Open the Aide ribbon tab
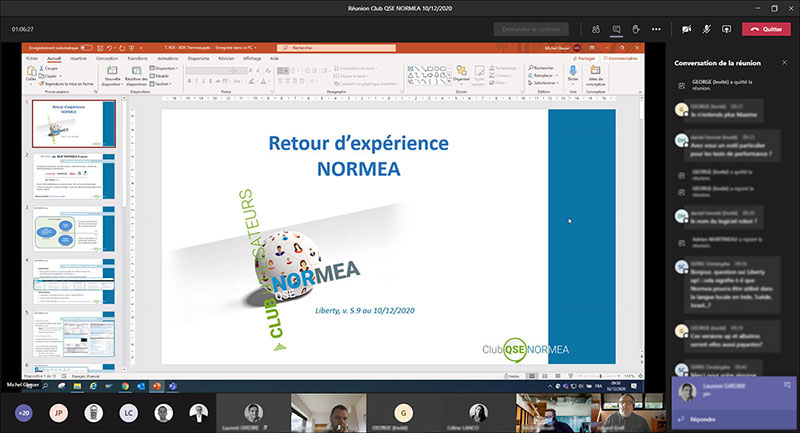Viewport: 800px width, 433px height. 274,59
